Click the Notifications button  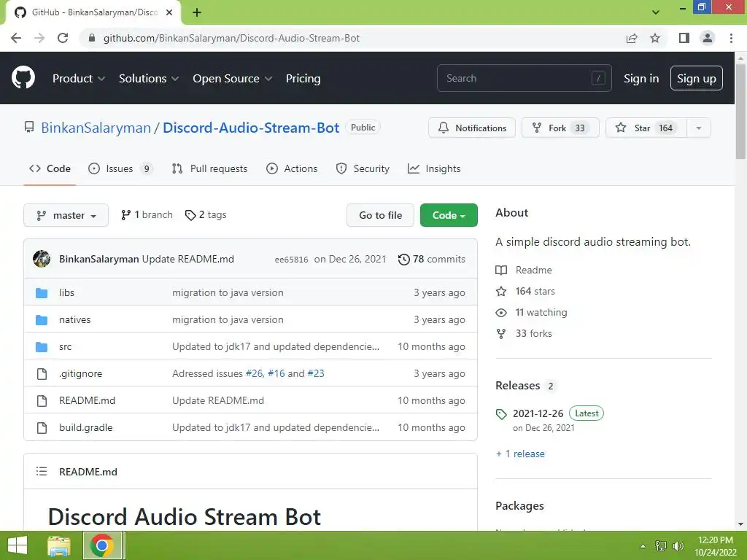472,128
